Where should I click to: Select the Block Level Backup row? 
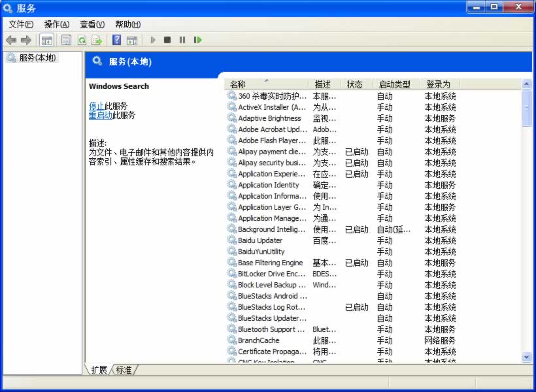342,285
